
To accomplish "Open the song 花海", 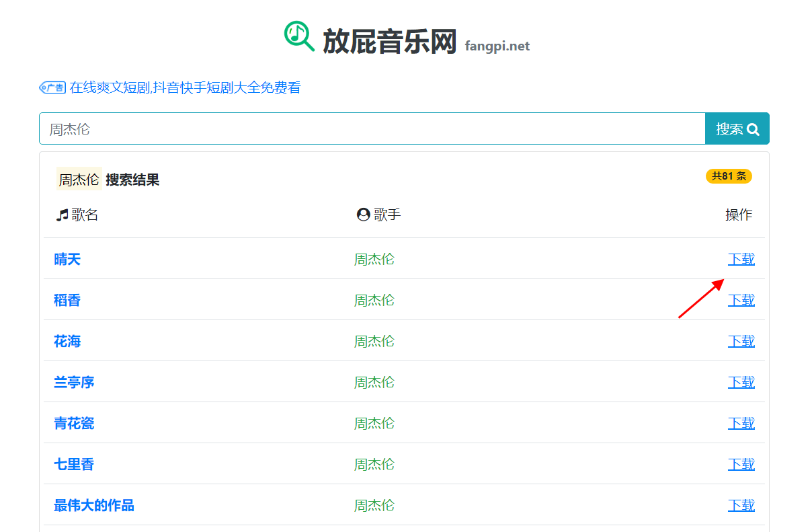I will pos(67,341).
